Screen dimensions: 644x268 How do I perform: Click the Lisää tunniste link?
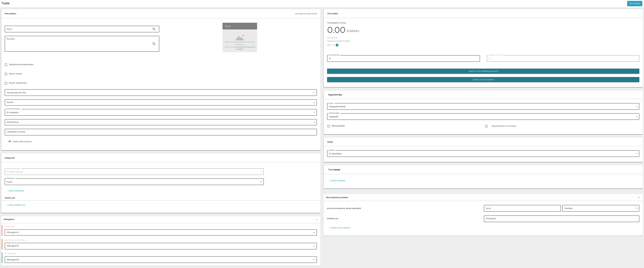pos(337,181)
